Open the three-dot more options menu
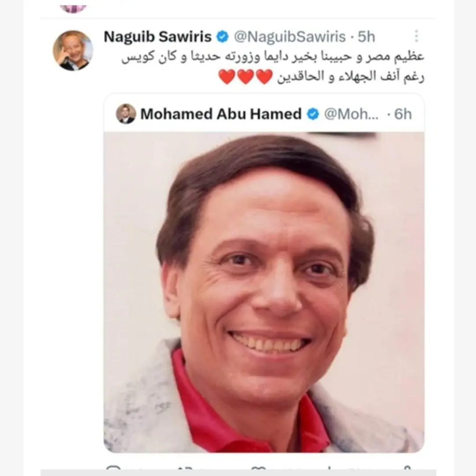Screen dimensions: 476x476 pyautogui.click(x=416, y=36)
